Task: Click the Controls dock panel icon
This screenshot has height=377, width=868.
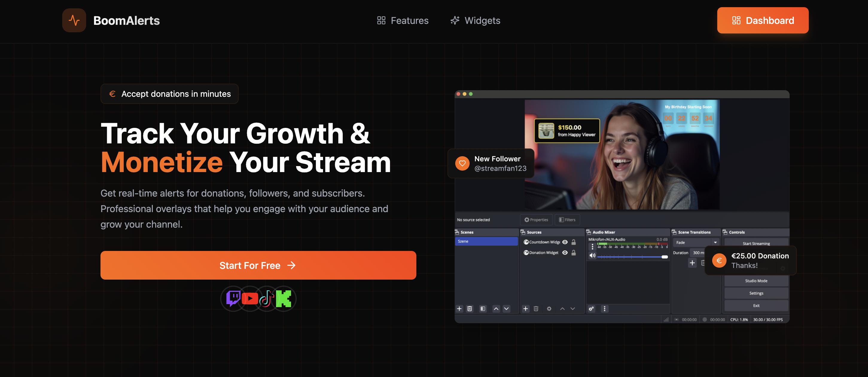Action: (x=725, y=232)
